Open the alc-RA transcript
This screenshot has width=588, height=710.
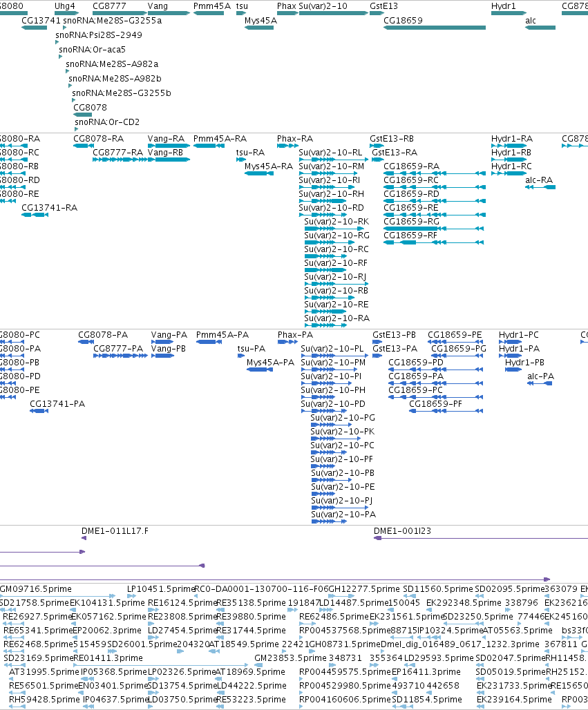coord(540,187)
